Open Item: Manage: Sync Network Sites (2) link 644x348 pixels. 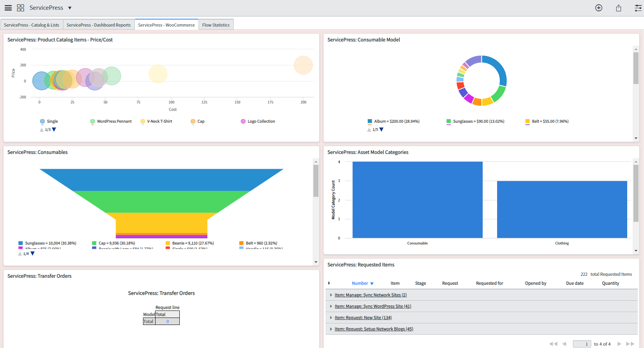tap(370, 295)
